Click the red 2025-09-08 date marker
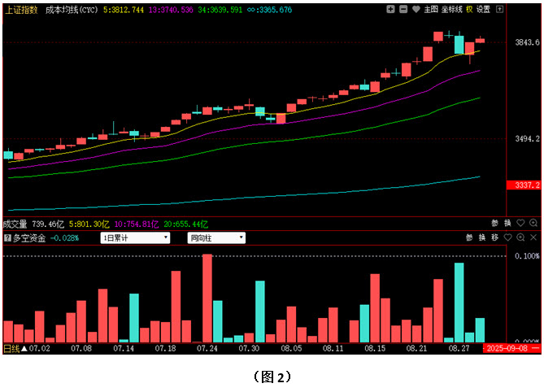The width and height of the screenshot is (544, 392). pyautogui.click(x=512, y=348)
